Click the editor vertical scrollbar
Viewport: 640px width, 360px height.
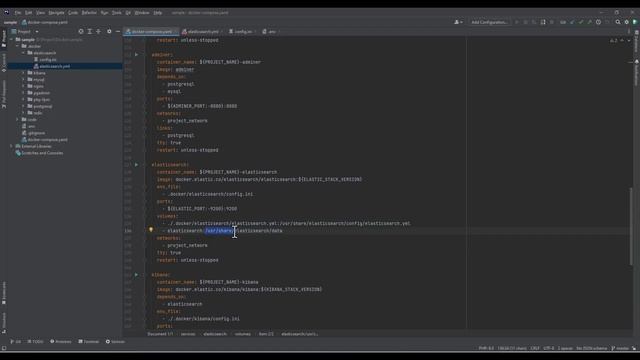pos(631,226)
